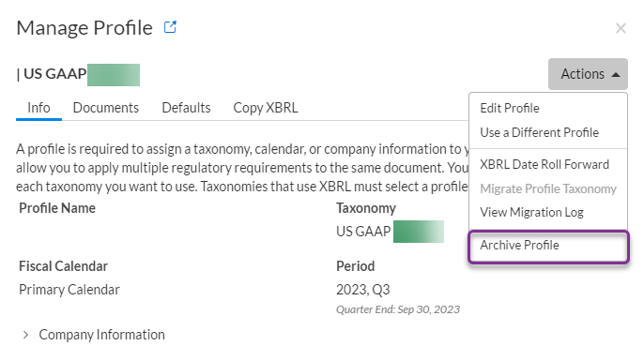Select Edit Profile menu entry
The height and width of the screenshot is (361, 644).
click(509, 109)
